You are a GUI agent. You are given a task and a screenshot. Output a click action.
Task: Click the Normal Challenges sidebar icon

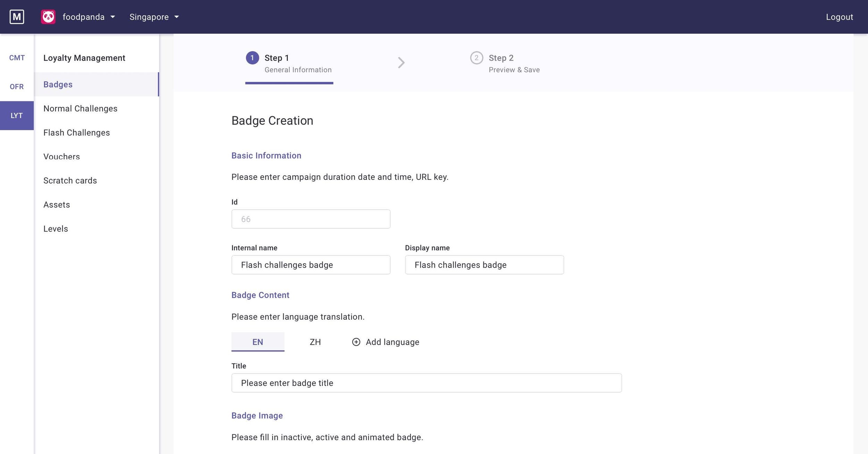[80, 108]
